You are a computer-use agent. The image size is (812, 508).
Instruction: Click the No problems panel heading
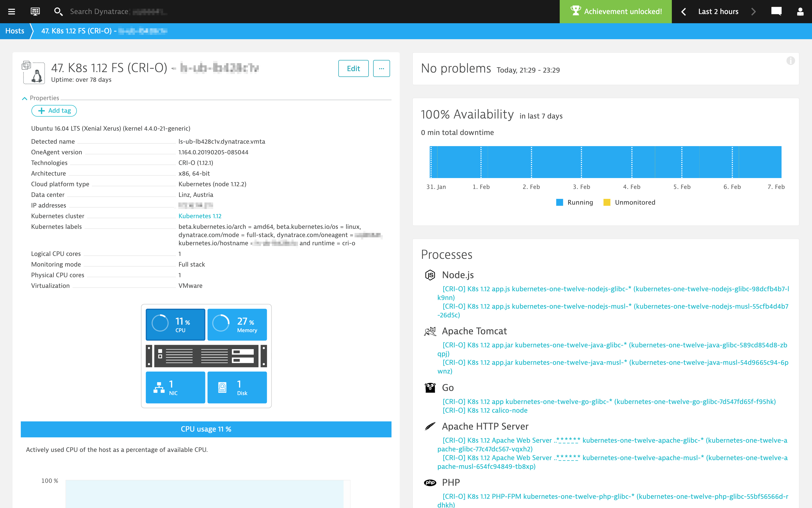(x=456, y=68)
